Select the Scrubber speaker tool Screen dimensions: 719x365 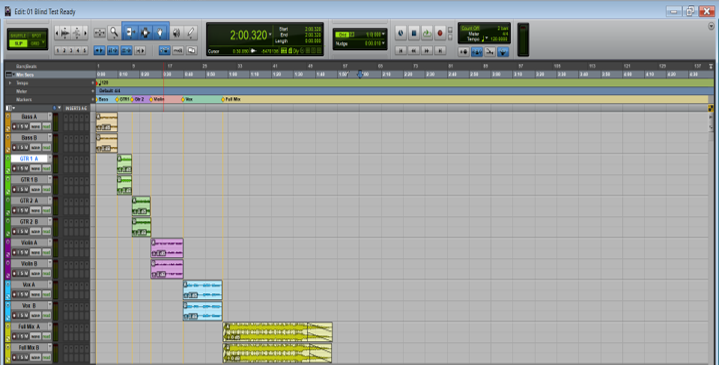(x=177, y=33)
